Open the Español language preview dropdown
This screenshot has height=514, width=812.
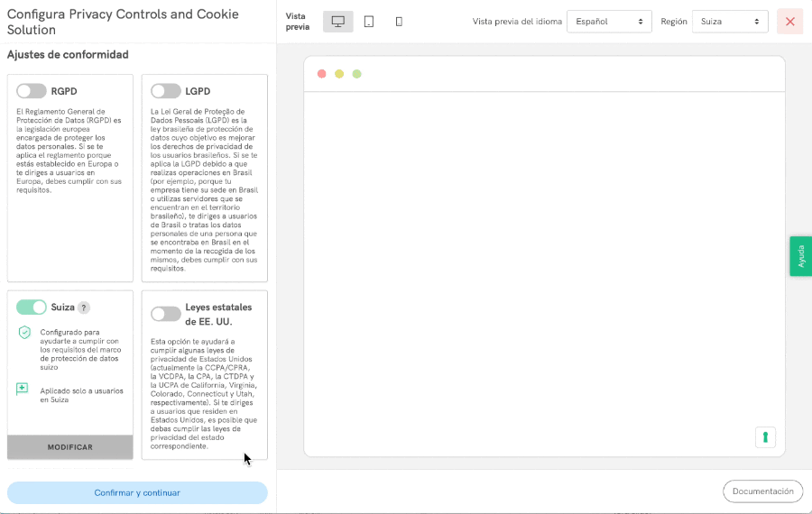[x=609, y=22]
